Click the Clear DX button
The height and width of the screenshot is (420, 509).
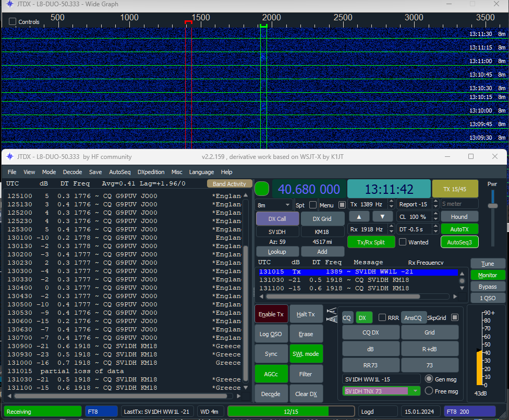point(306,394)
